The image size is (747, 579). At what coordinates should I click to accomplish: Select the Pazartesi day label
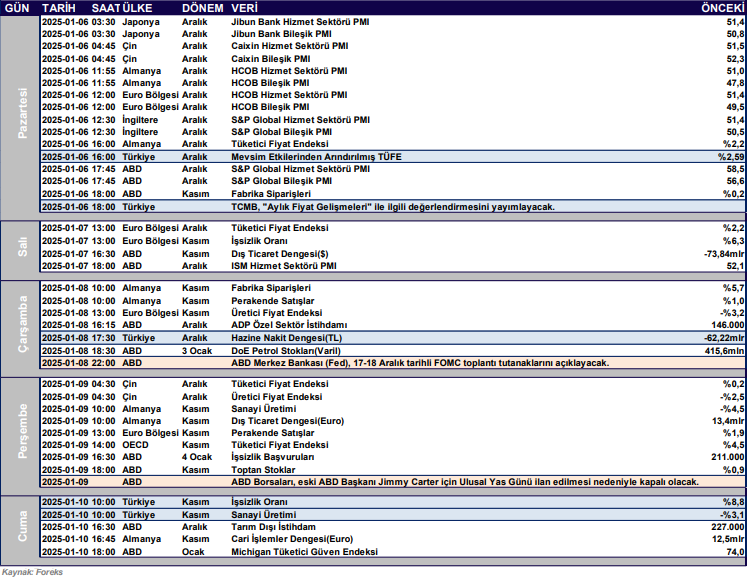[x=22, y=113]
